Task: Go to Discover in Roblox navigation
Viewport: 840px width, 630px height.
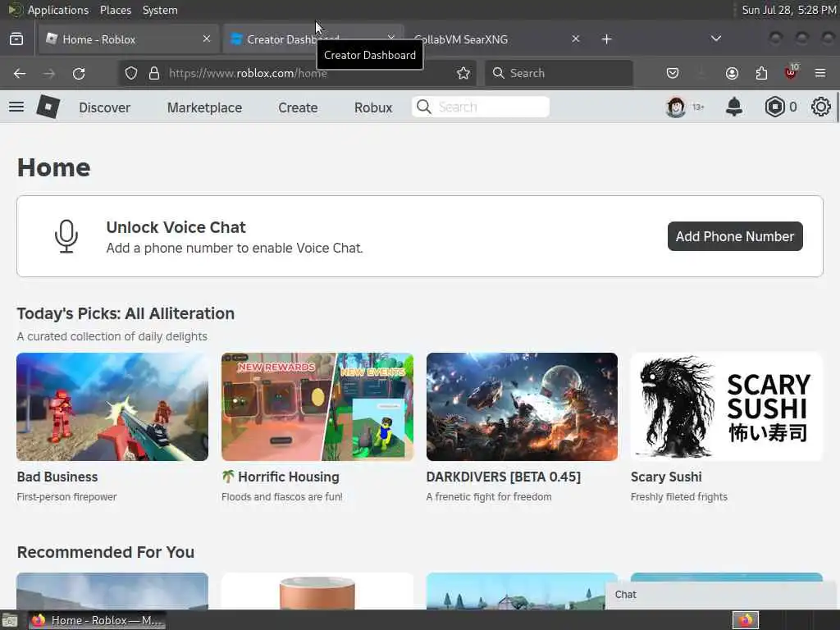Action: tap(104, 107)
